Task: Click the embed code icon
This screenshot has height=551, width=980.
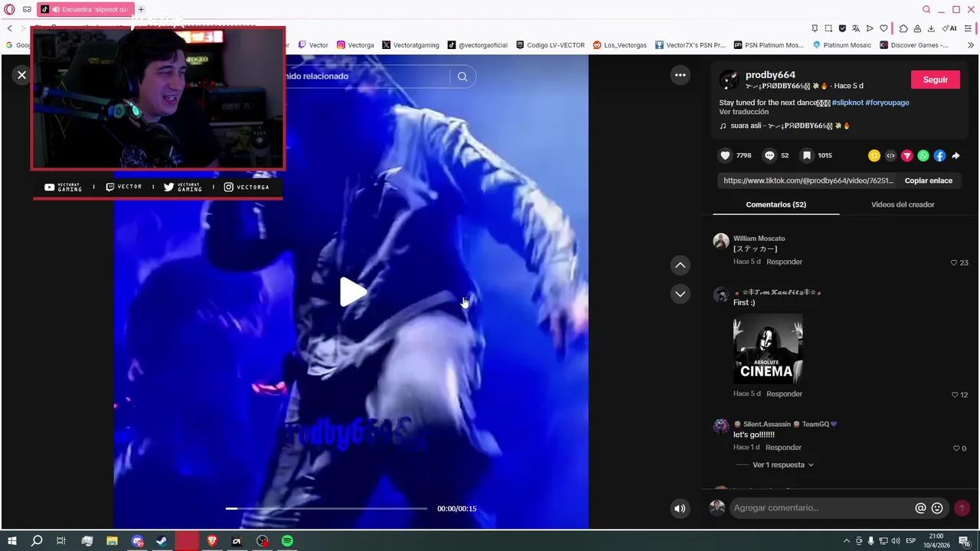Action: click(890, 155)
